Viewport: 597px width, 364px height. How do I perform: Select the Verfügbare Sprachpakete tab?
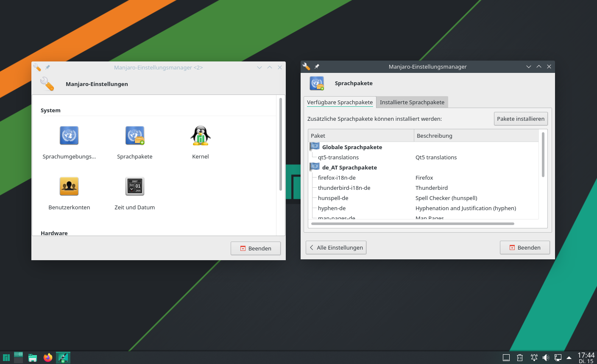click(x=340, y=102)
